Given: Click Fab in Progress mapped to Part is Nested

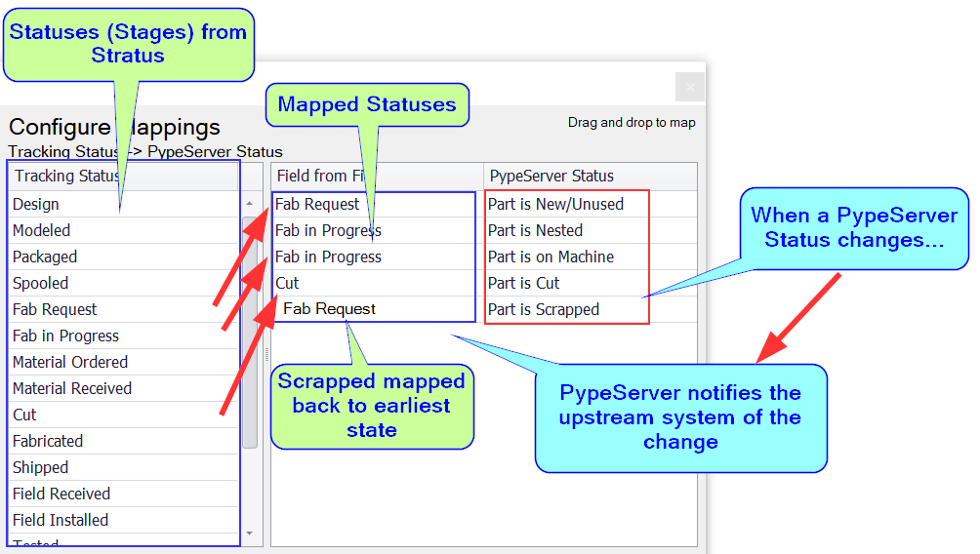Looking at the screenshot, I should pyautogui.click(x=378, y=230).
